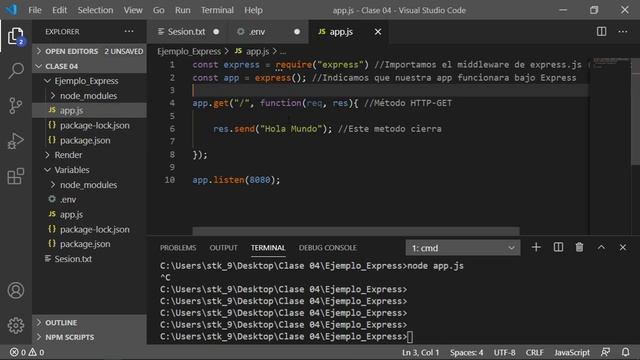Open the Edit menu
This screenshot has width=640, height=360.
[59, 10]
